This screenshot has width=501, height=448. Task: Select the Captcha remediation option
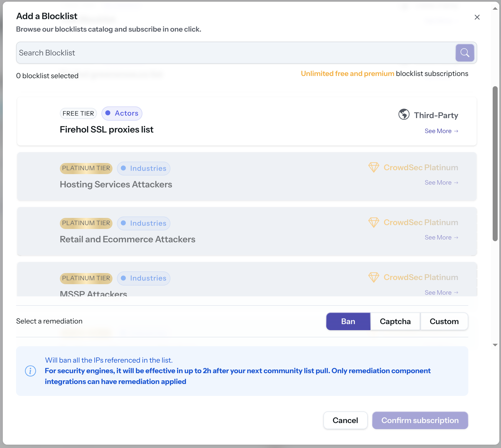point(395,321)
